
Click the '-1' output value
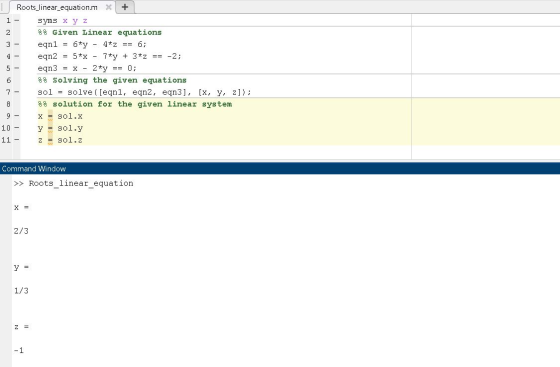pyautogui.click(x=19, y=350)
